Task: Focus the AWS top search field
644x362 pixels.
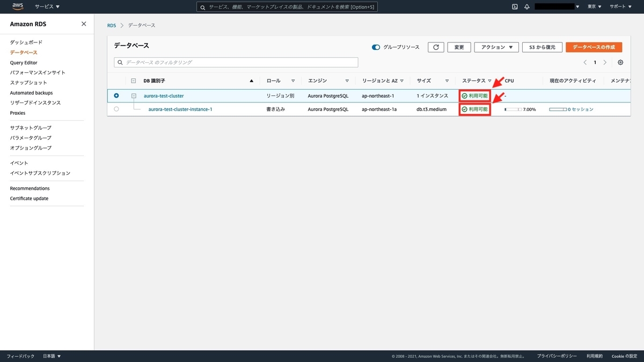Action: tap(287, 7)
